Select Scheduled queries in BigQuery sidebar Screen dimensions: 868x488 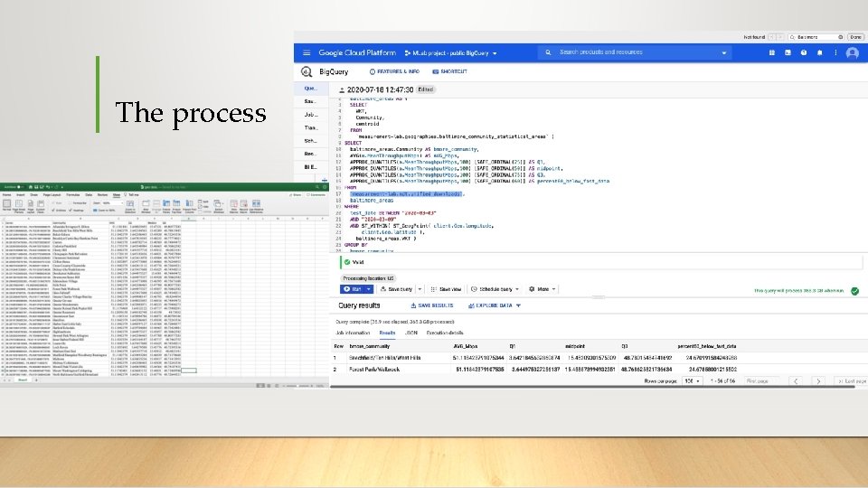pyautogui.click(x=310, y=141)
